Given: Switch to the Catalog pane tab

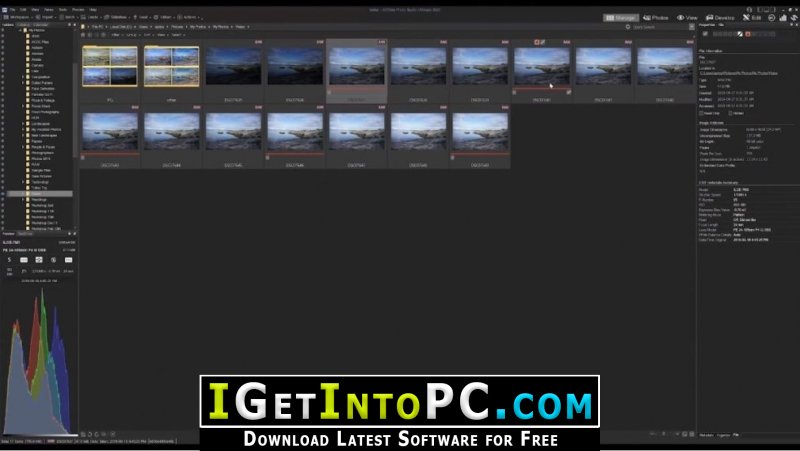Looking at the screenshot, I should click(x=23, y=24).
